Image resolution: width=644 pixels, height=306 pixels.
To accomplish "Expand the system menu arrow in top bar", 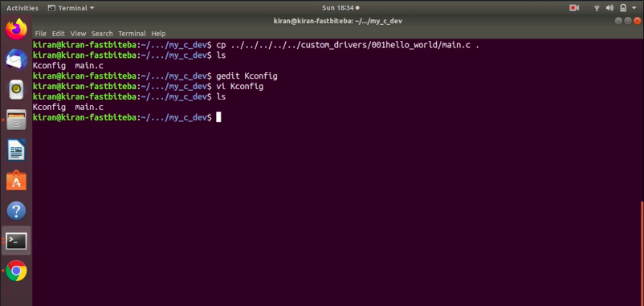I will click(x=634, y=8).
